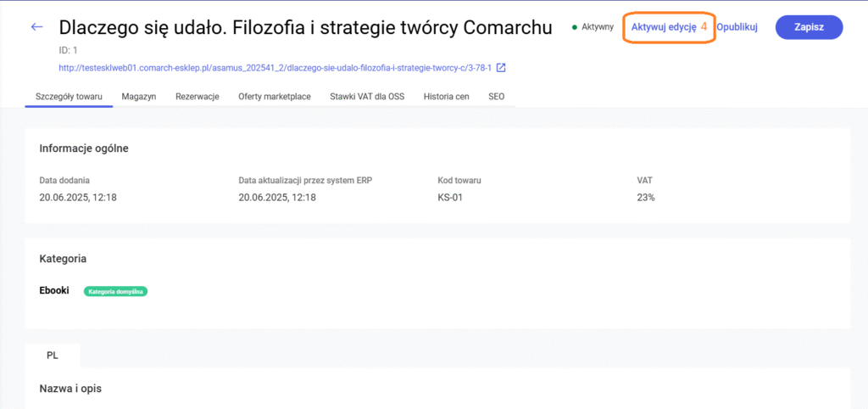The height and width of the screenshot is (409, 868).
Task: Click the Kategoria domyślna badge
Action: 115,291
